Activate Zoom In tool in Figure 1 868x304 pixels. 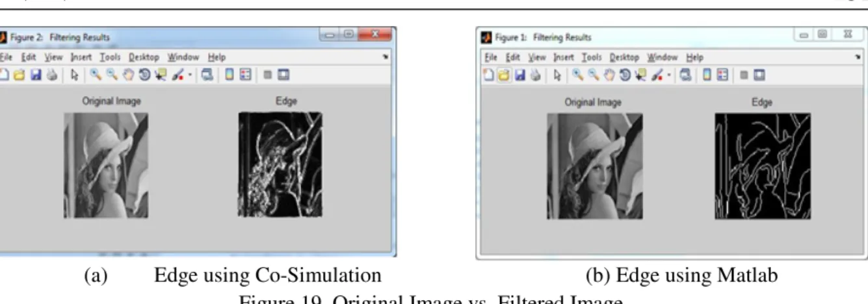tap(578, 75)
